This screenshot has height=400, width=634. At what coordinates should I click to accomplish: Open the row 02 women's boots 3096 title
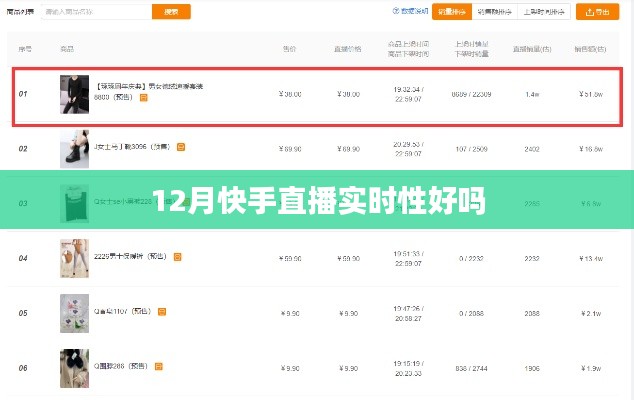(132, 147)
